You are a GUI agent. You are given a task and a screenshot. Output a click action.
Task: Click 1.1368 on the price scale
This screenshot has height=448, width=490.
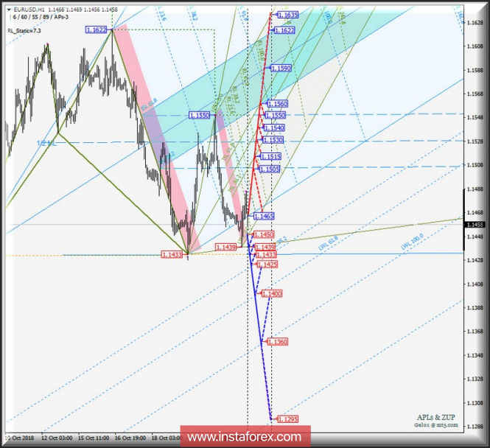[475, 332]
